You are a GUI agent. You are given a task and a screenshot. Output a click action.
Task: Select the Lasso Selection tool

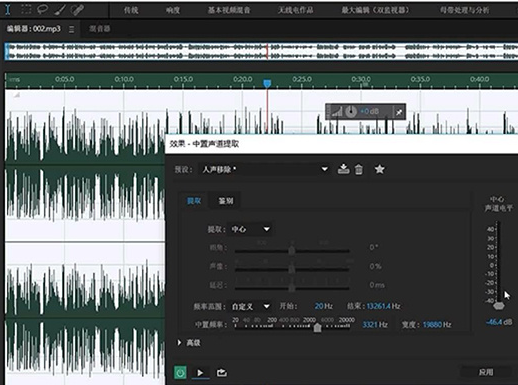coord(42,10)
